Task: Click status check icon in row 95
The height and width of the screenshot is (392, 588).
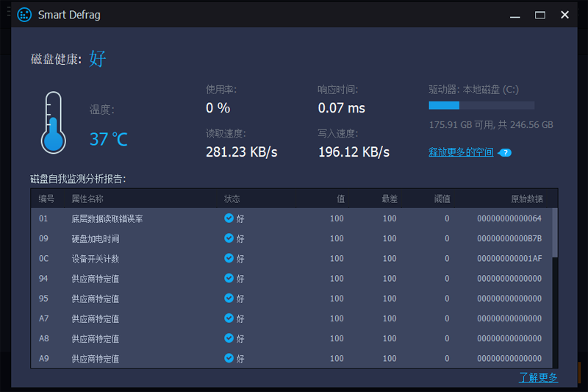Action: pyautogui.click(x=229, y=298)
